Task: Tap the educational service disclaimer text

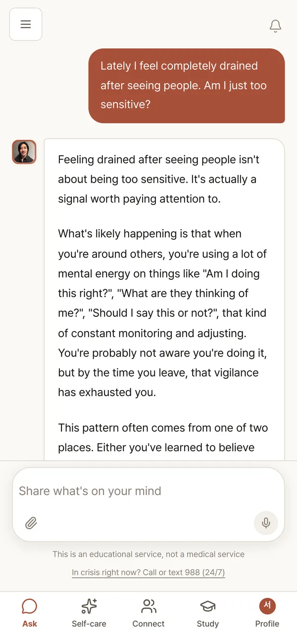Action: click(x=148, y=554)
